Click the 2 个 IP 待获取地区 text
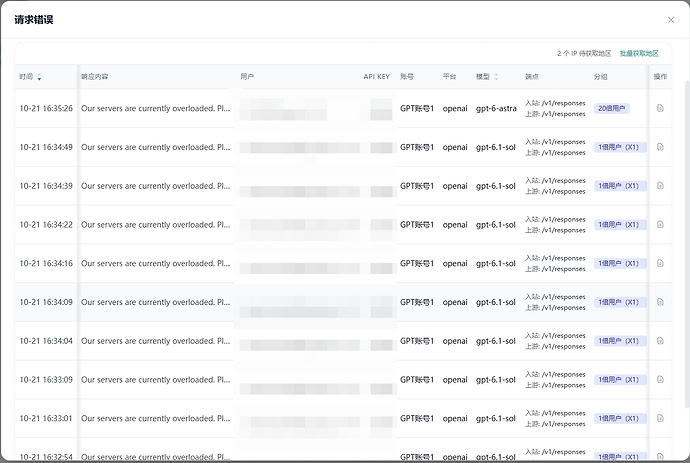Image resolution: width=690 pixels, height=463 pixels. [584, 54]
